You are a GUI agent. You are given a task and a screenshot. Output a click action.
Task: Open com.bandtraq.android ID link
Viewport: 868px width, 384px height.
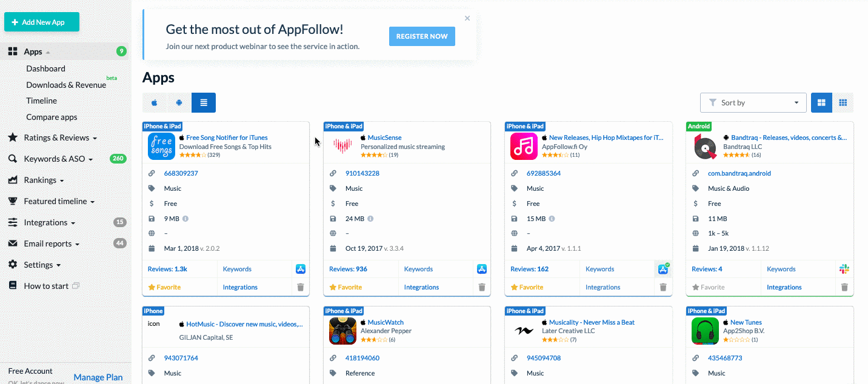[x=739, y=173]
